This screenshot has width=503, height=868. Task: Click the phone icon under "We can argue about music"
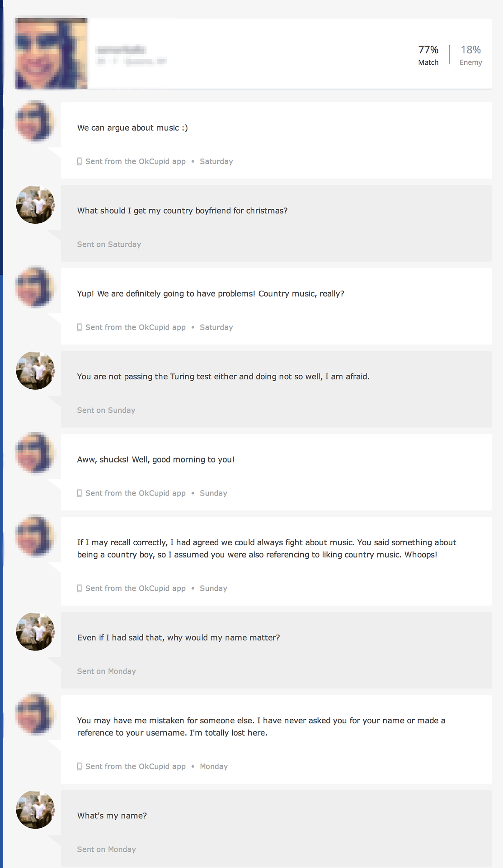[x=80, y=161]
